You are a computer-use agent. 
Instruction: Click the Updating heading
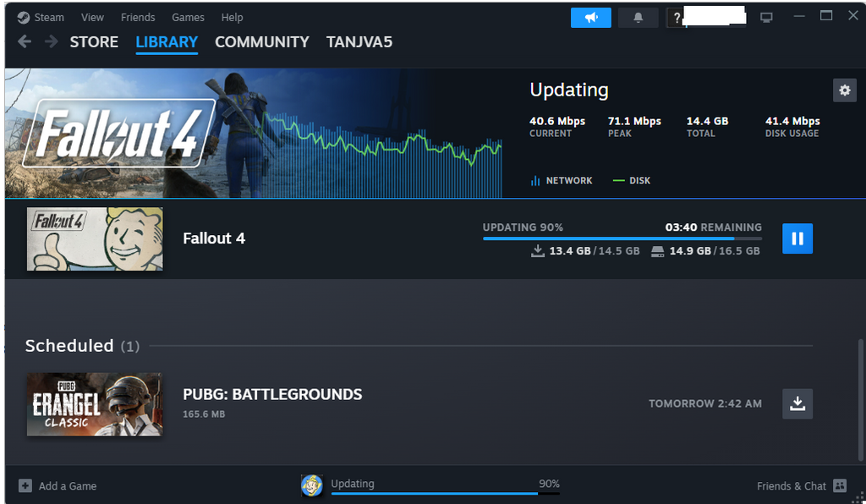tap(569, 90)
